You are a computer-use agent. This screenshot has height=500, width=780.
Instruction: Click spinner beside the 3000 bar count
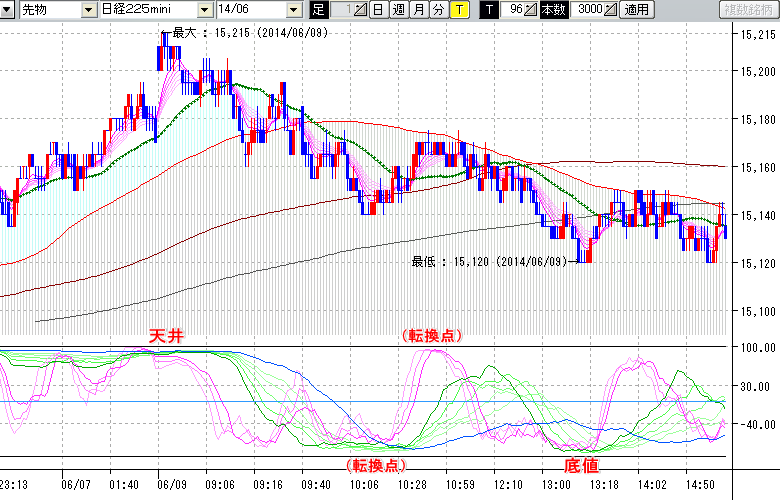610,10
